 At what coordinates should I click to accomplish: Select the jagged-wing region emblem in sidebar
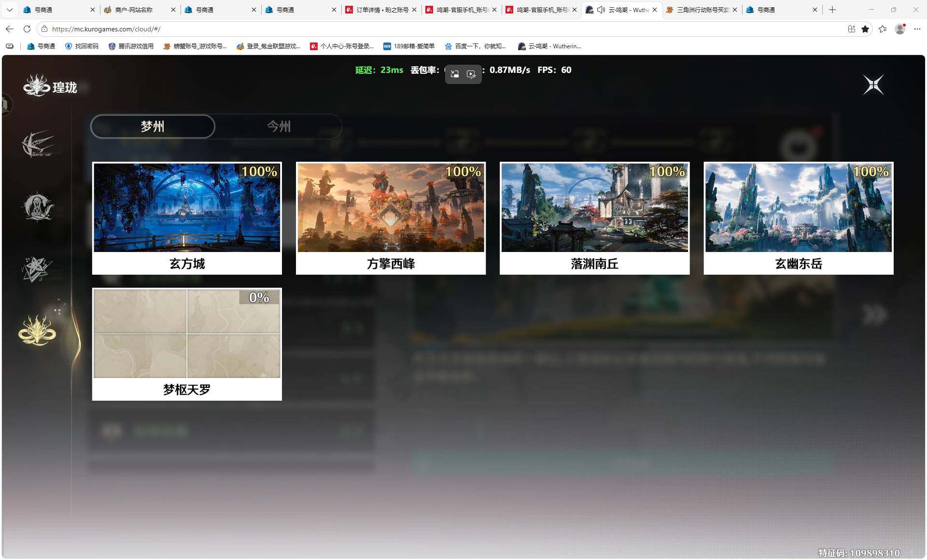tap(38, 143)
